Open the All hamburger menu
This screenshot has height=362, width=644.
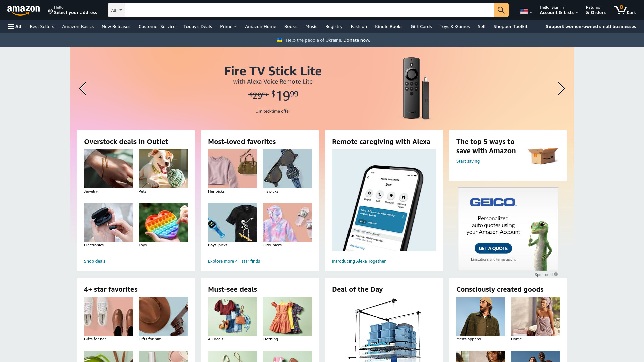coord(15,26)
